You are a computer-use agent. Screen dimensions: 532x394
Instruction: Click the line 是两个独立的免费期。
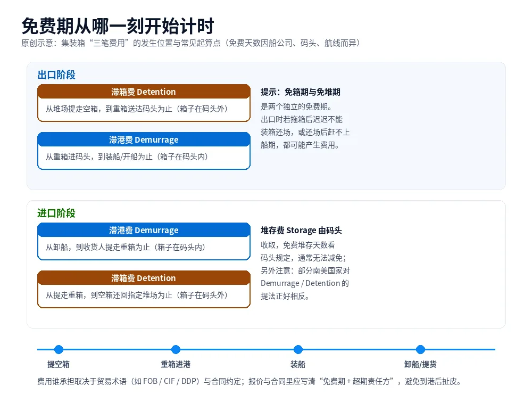296,106
